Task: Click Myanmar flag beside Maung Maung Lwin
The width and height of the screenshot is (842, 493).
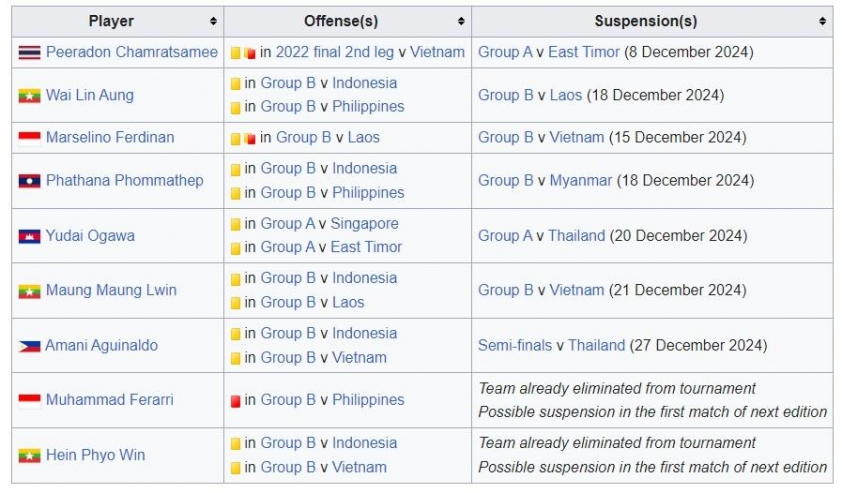Action: (x=30, y=291)
